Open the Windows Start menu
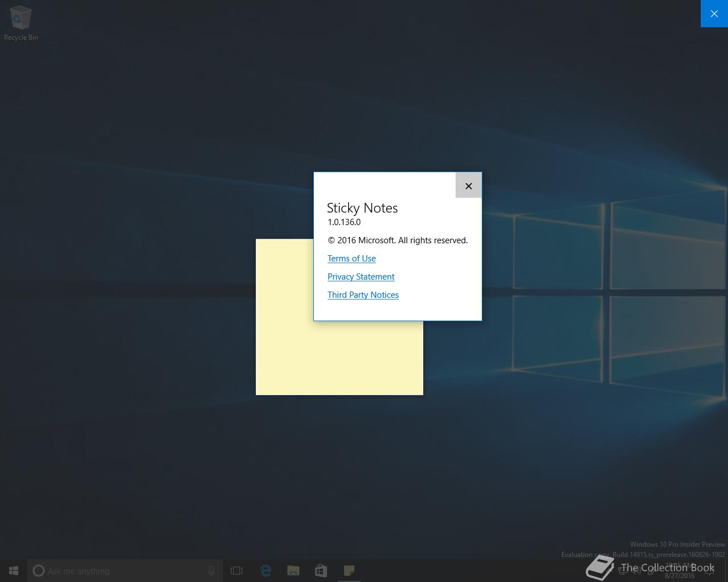This screenshot has height=582, width=728. click(x=14, y=571)
